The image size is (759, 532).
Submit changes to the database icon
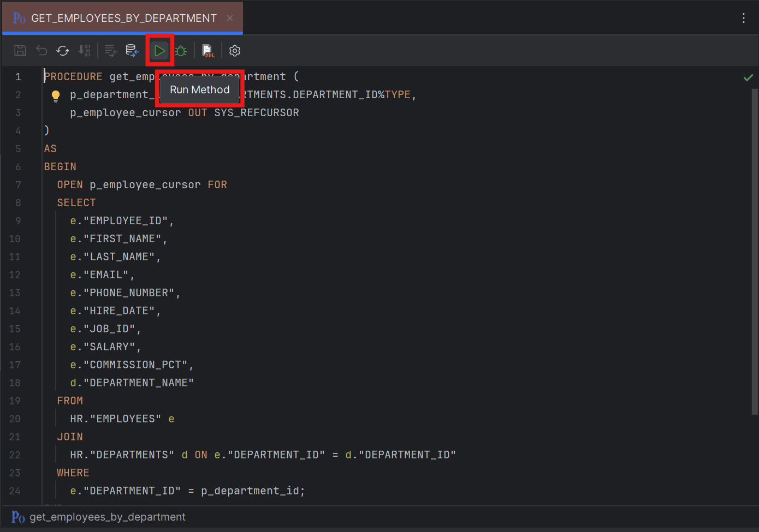click(x=132, y=50)
